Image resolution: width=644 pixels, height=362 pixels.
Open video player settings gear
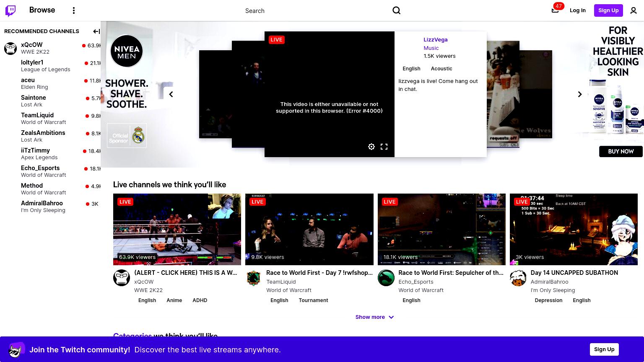tap(371, 147)
